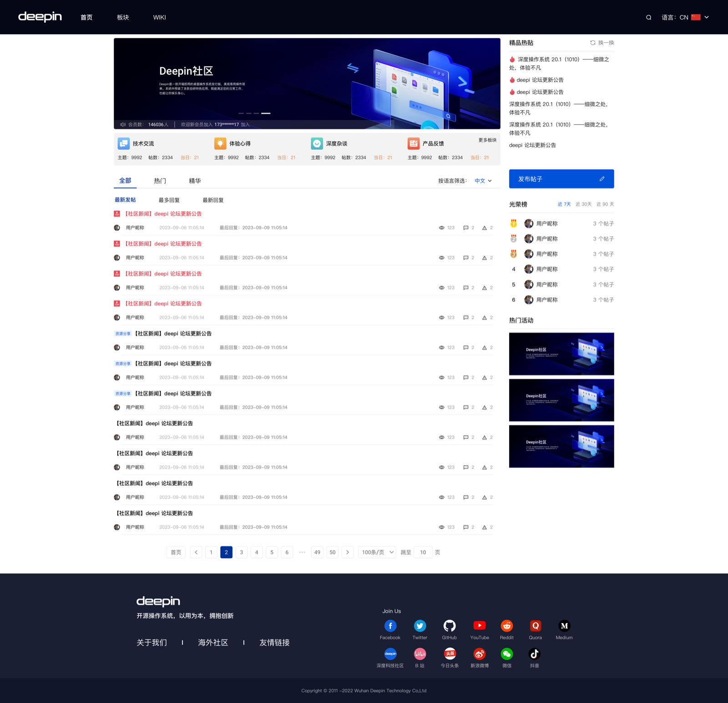This screenshot has height=703, width=728.
Task: Sort posts by 最多回复
Action: [169, 200]
